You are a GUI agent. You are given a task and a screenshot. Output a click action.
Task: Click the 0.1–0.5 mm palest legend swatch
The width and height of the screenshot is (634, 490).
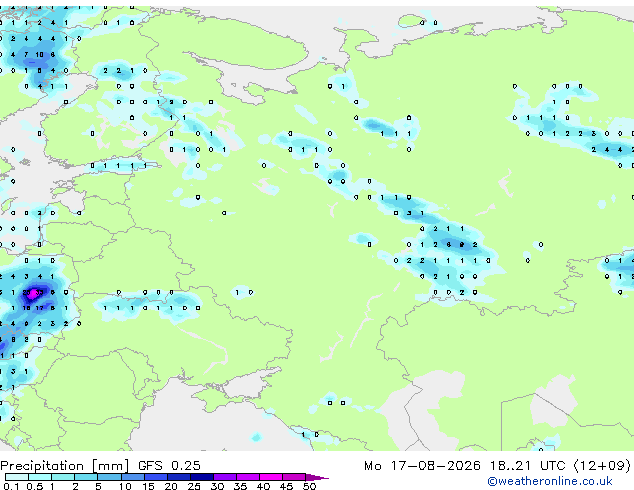17,477
